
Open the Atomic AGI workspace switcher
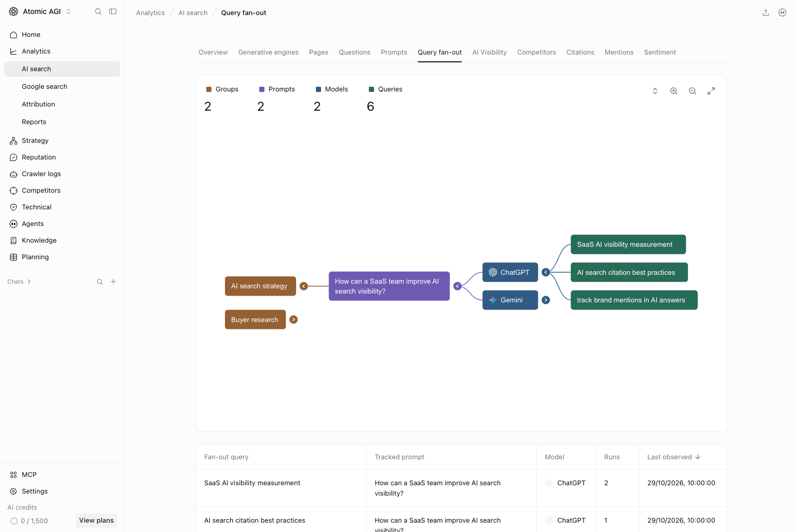tap(40, 11)
